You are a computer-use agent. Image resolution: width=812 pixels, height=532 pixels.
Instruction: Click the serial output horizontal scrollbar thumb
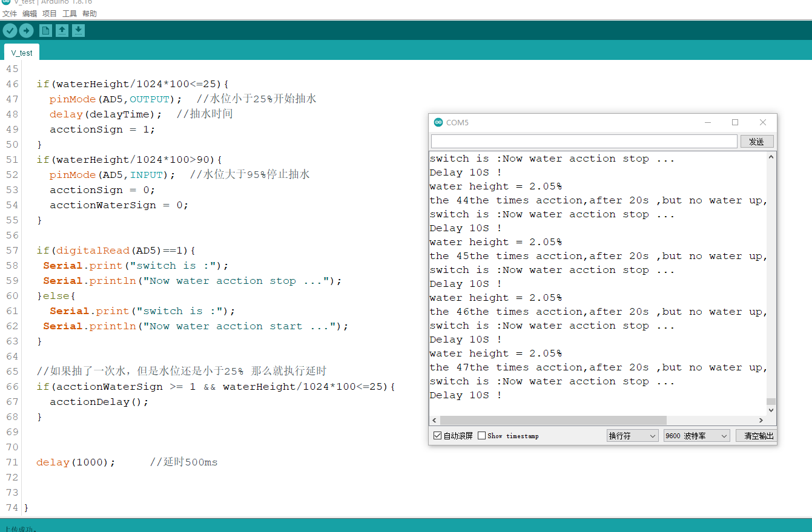point(553,420)
